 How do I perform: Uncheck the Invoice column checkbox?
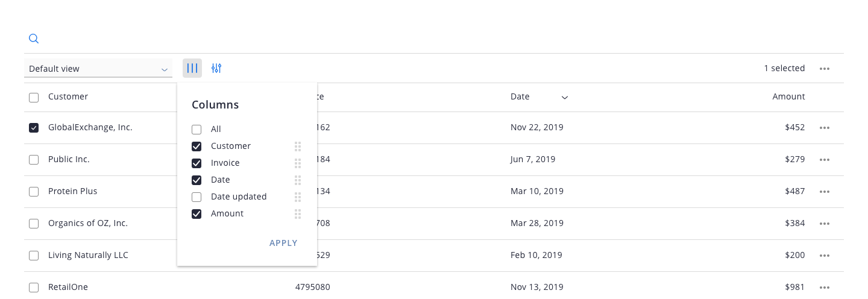tap(197, 163)
